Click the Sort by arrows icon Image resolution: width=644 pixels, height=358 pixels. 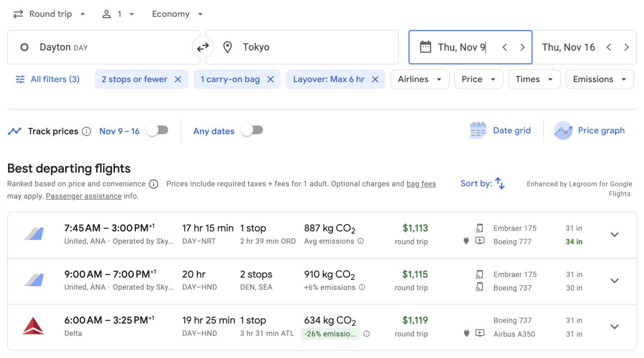[499, 184]
